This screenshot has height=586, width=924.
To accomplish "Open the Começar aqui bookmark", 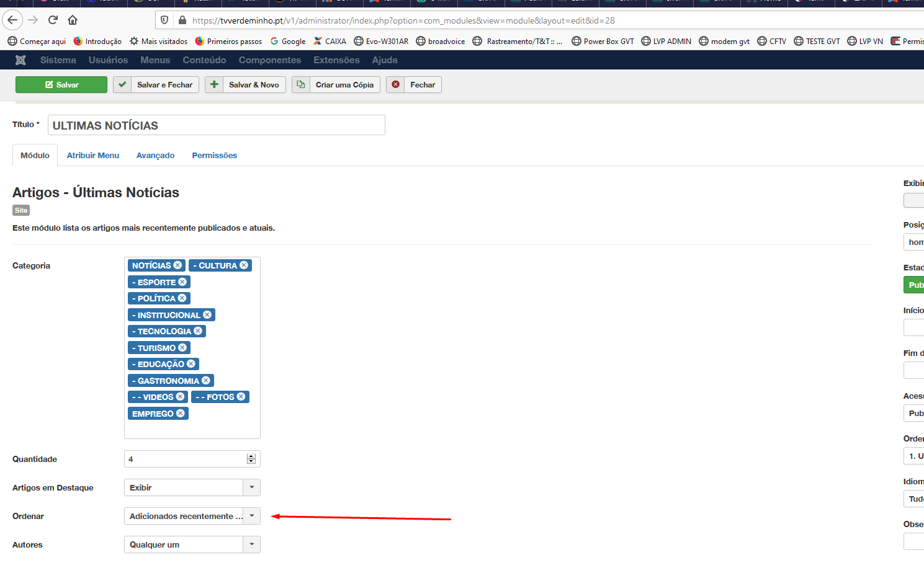I will point(37,42).
